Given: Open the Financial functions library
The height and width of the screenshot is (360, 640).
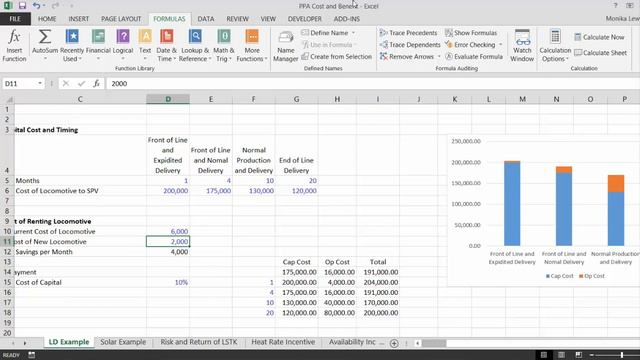Looking at the screenshot, I should (98, 46).
